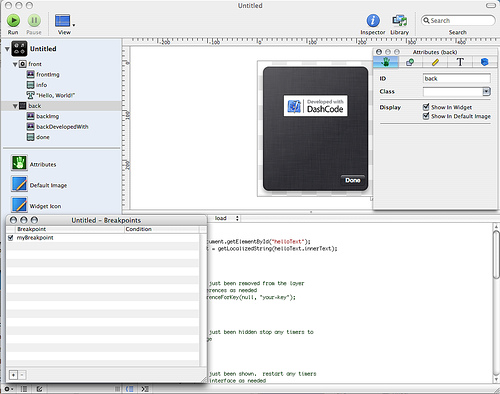
Task: Click code editor vertical scrollbar thumb
Action: (x=496, y=254)
